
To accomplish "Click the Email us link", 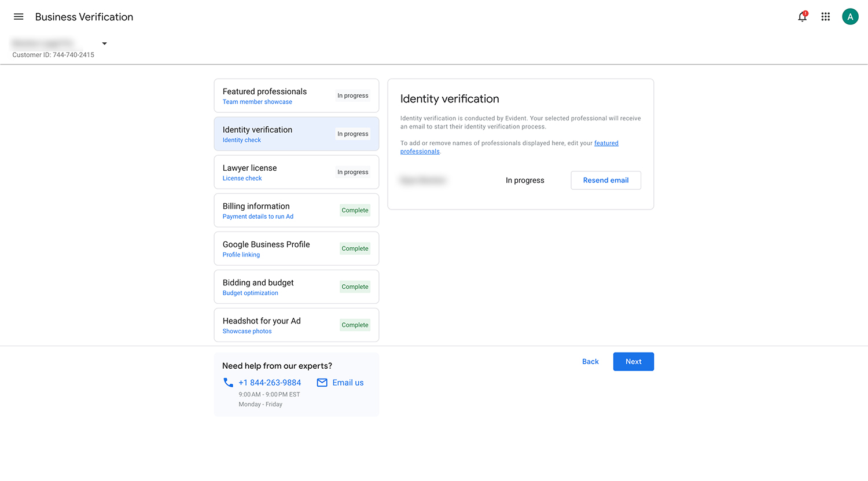I will click(x=348, y=383).
